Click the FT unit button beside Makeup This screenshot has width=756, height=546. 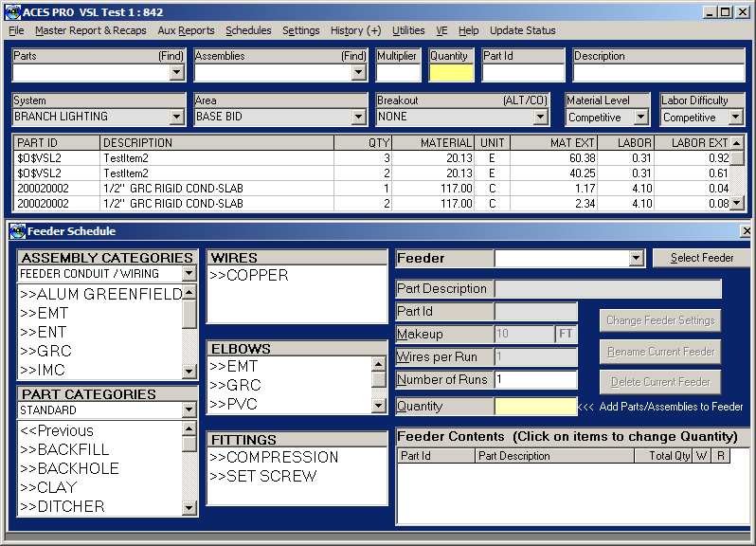(x=566, y=334)
